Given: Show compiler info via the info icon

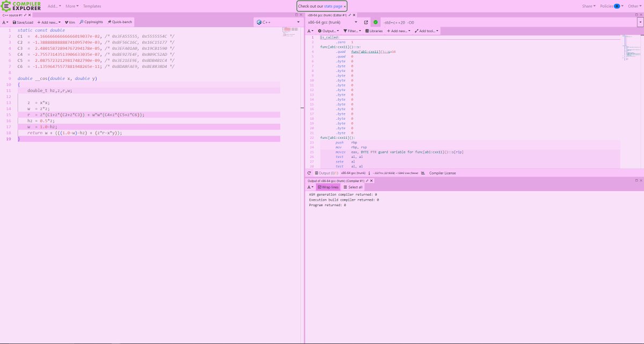Looking at the screenshot, I should 370,173.
